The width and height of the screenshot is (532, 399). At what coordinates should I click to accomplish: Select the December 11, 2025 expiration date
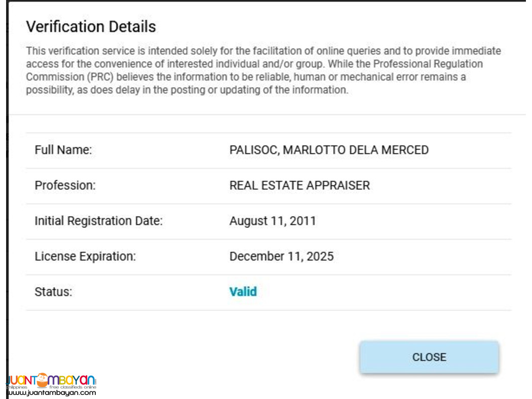coord(282,256)
